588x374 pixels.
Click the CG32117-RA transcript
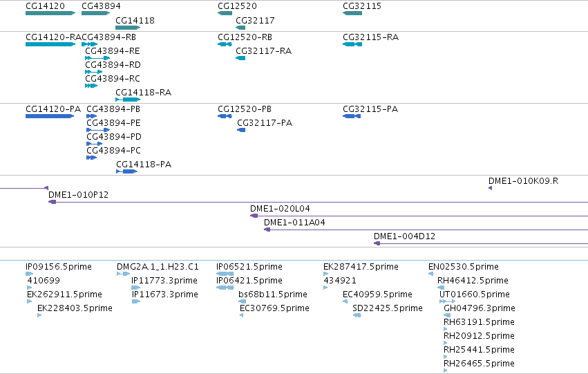pyautogui.click(x=240, y=58)
